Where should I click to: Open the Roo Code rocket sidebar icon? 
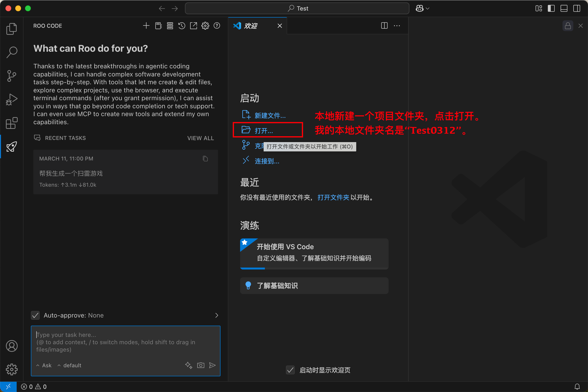pyautogui.click(x=12, y=147)
